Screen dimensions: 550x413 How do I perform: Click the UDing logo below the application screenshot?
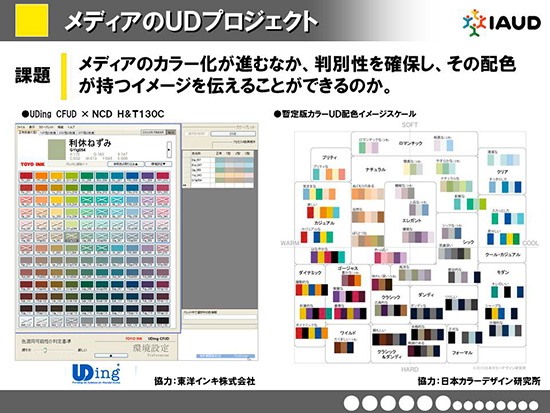96,374
